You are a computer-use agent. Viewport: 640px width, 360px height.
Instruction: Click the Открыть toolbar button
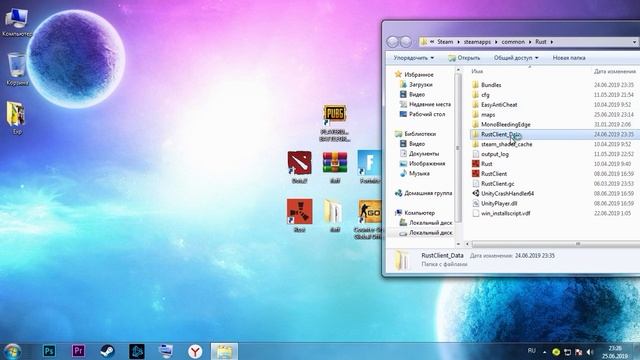tap(464, 58)
